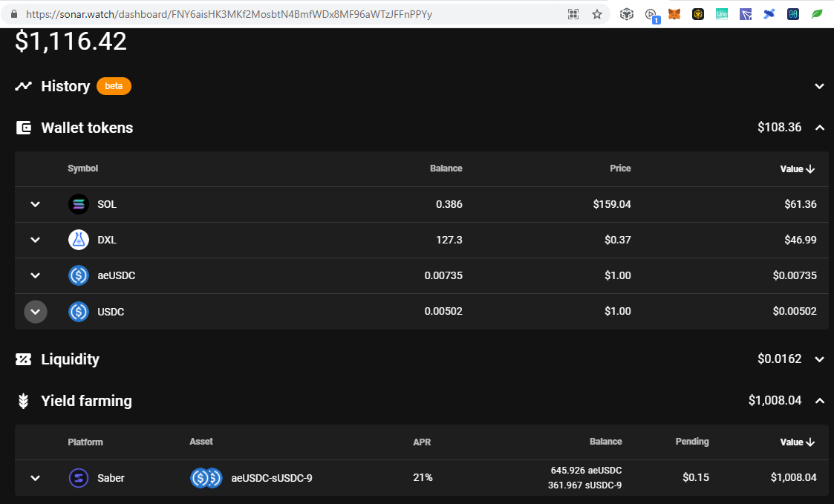Expand the History section chevron
This screenshot has width=834, height=504.
(820, 86)
